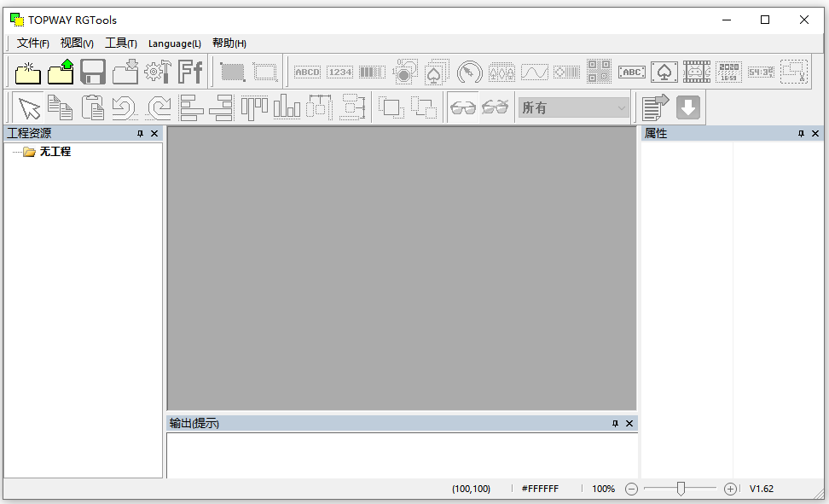Align selected elements to the top
This screenshot has height=504, width=829.
click(x=254, y=108)
